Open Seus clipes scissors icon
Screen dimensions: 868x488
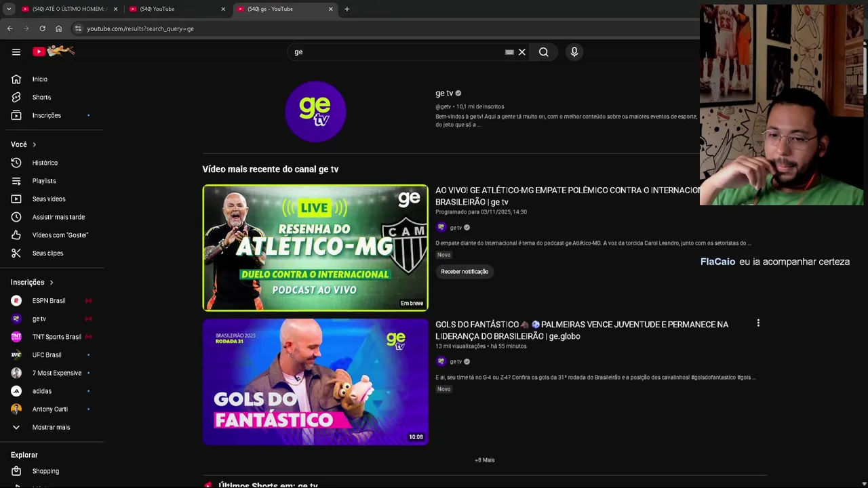pyautogui.click(x=16, y=253)
